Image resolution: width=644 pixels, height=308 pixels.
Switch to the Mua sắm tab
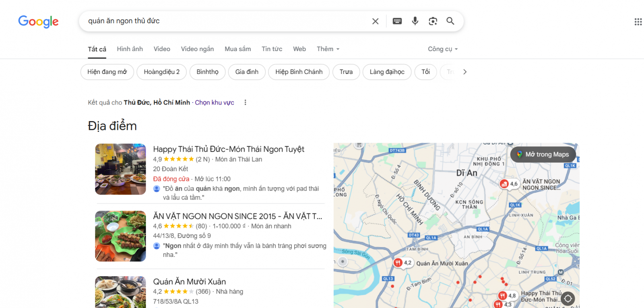tap(238, 49)
